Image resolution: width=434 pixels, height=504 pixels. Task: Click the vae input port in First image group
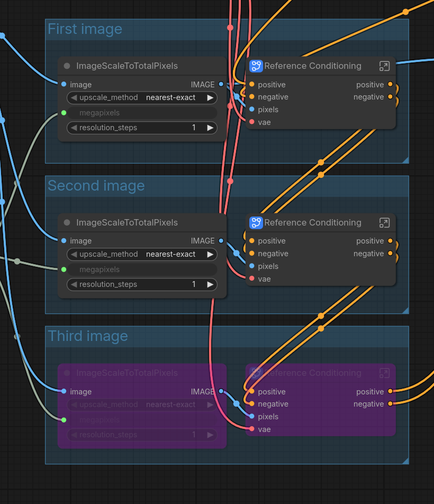click(x=252, y=122)
